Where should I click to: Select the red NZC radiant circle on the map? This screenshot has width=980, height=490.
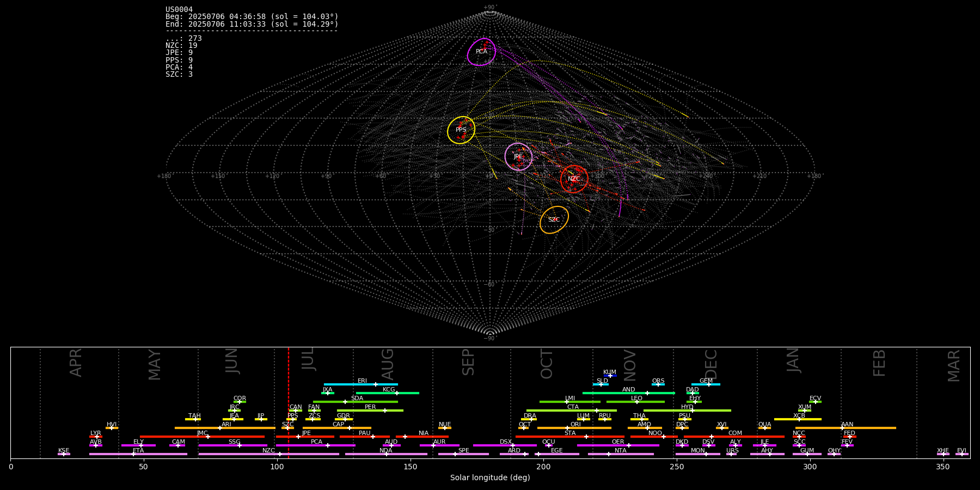[574, 179]
